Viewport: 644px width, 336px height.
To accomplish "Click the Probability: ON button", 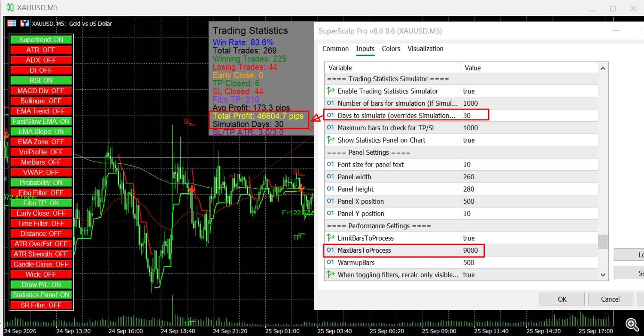I will click(x=41, y=183).
